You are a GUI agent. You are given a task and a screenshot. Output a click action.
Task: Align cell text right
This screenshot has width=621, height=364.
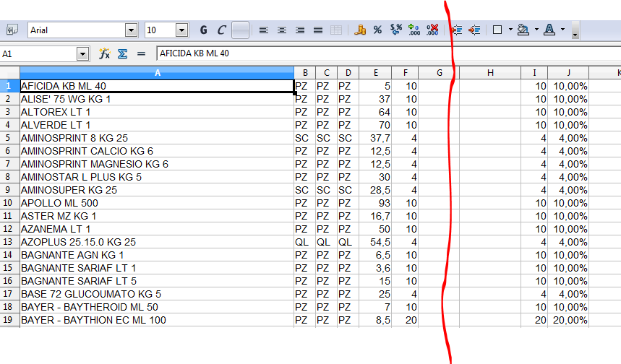[x=300, y=30]
